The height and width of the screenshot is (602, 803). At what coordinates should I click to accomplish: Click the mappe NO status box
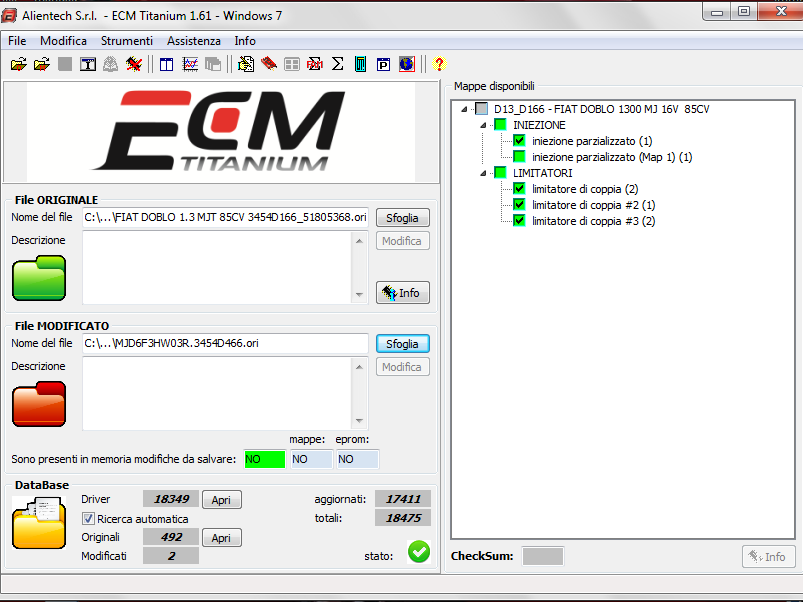point(311,459)
